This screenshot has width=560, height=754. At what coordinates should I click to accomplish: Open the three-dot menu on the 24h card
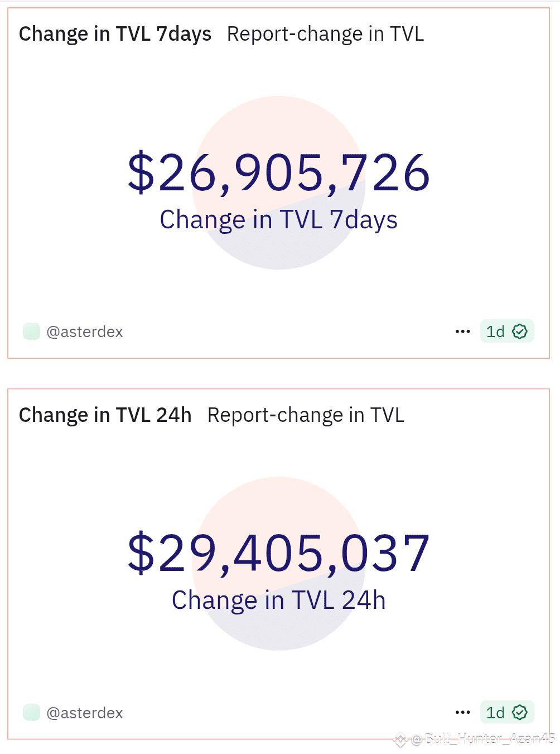462,713
